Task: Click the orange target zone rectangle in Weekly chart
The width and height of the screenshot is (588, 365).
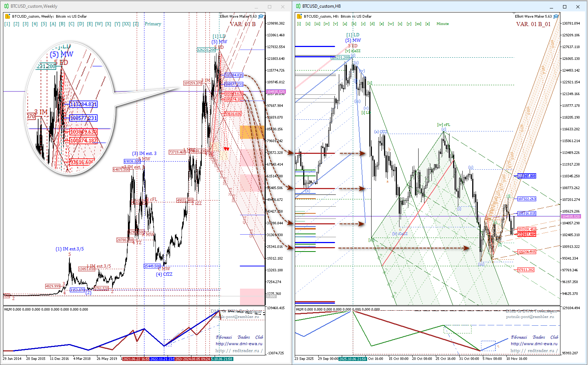Action: coord(252,132)
